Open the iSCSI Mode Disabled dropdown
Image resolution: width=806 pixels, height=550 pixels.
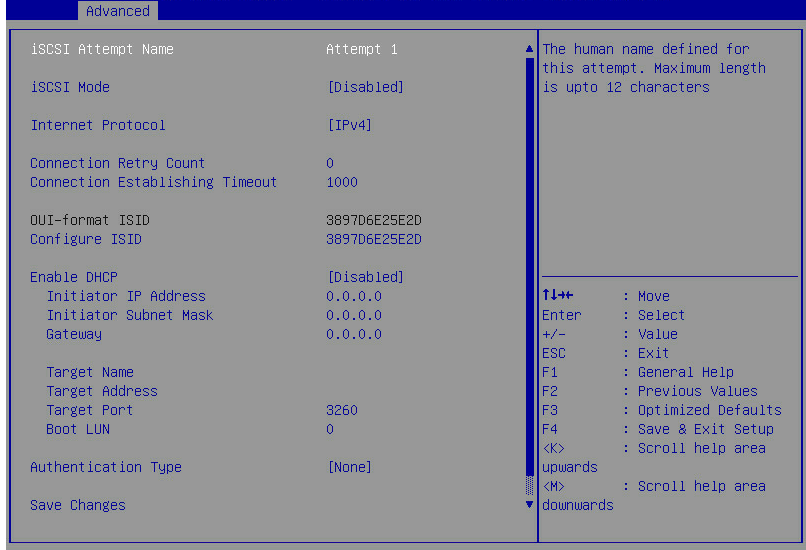pyautogui.click(x=365, y=87)
